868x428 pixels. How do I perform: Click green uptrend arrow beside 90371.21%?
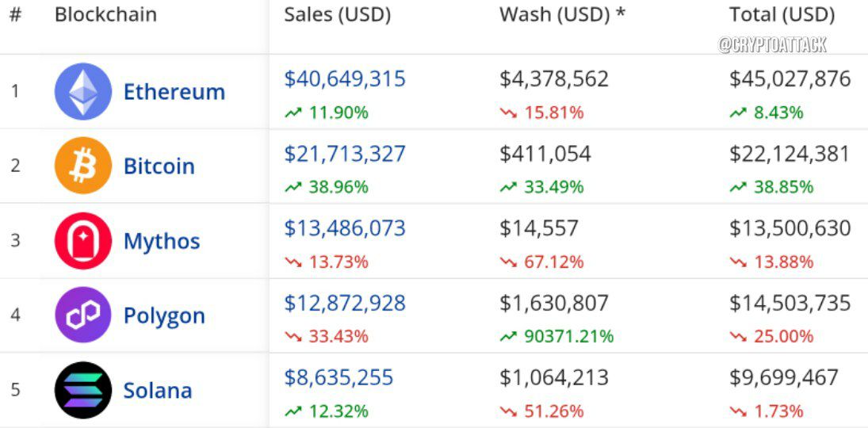508,336
